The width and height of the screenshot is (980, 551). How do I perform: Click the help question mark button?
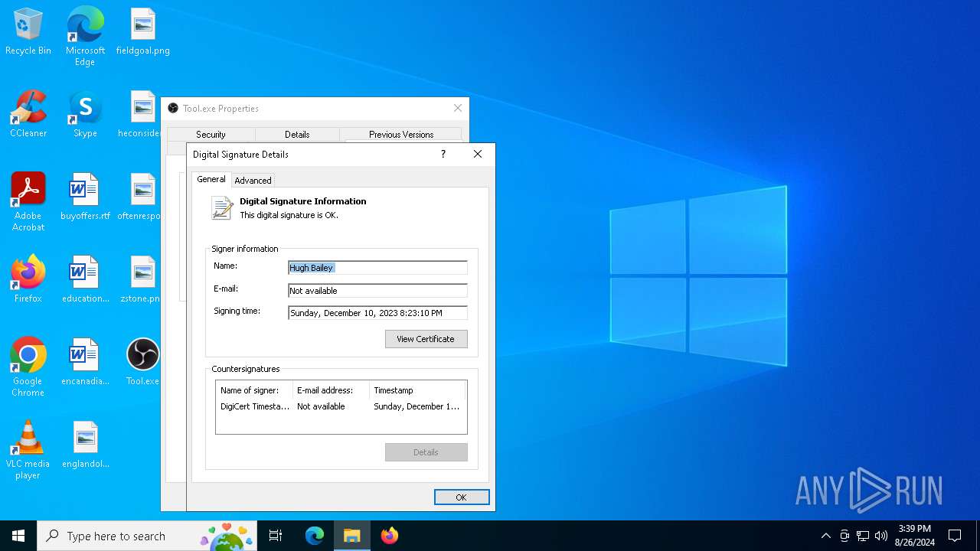(x=443, y=154)
